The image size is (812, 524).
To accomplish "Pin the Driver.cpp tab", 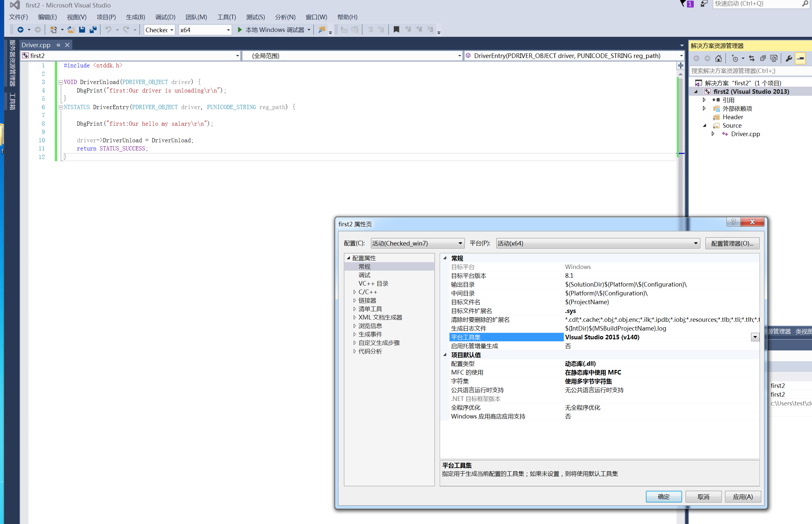I will click(58, 45).
